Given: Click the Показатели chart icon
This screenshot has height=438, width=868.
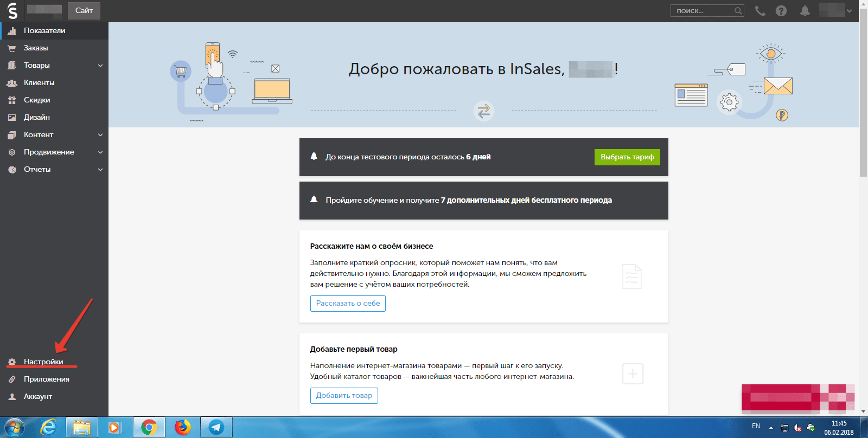Looking at the screenshot, I should pos(12,31).
